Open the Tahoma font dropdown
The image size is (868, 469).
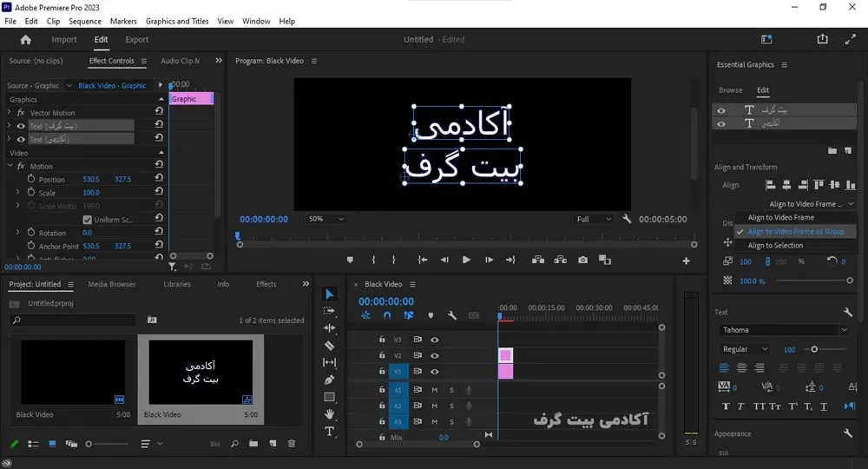pos(784,330)
